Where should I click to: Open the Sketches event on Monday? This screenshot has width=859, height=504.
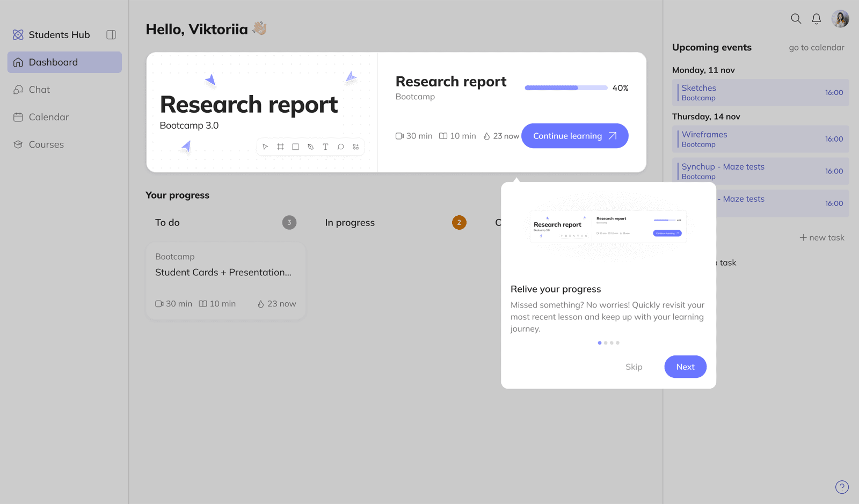click(x=761, y=92)
